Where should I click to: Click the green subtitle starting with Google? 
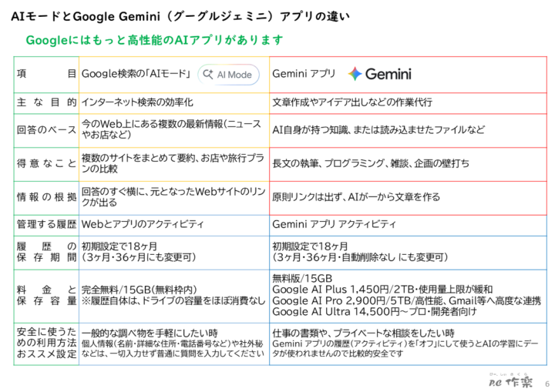point(154,40)
